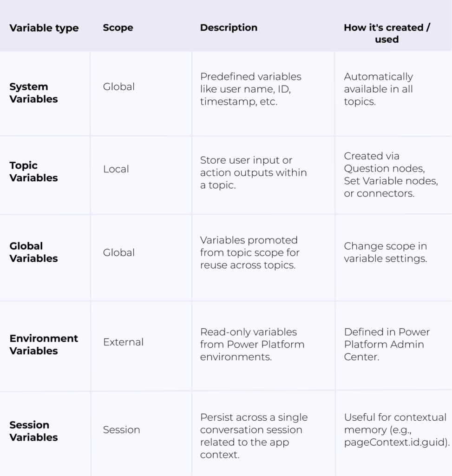Select the "Change scope in variable settings" cell
Screen dimensions: 452x476
385,252
